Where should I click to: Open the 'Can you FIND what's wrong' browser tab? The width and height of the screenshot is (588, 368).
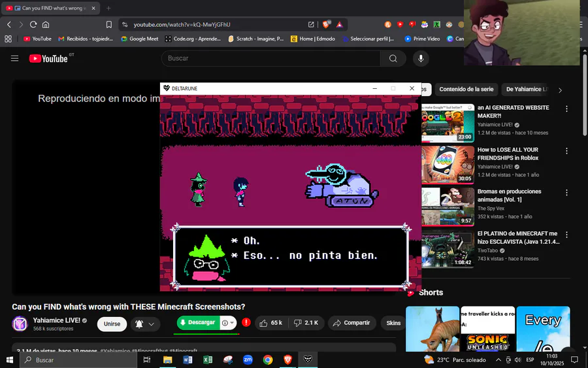point(51,8)
